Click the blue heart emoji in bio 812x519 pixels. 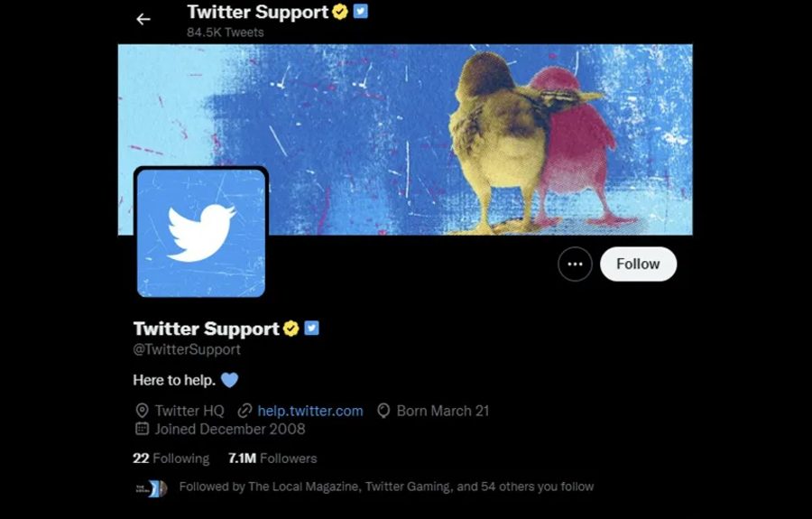(x=229, y=380)
